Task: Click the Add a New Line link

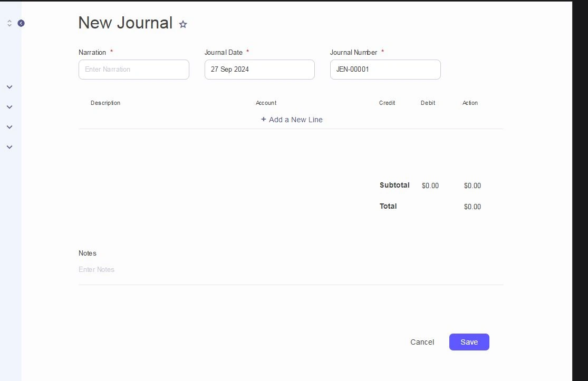Action: [x=296, y=120]
